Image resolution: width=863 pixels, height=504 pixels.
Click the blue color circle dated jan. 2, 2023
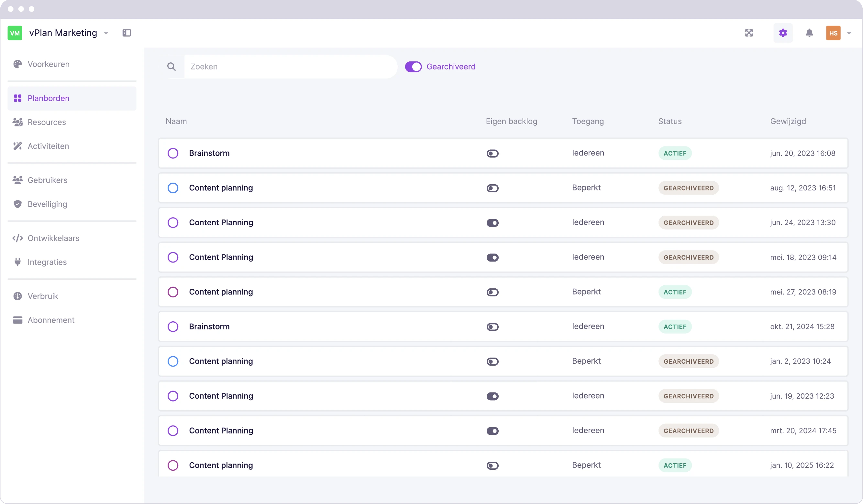point(173,361)
